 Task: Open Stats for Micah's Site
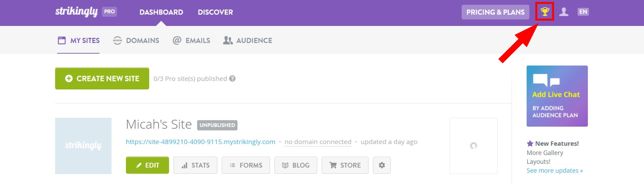tap(195, 165)
